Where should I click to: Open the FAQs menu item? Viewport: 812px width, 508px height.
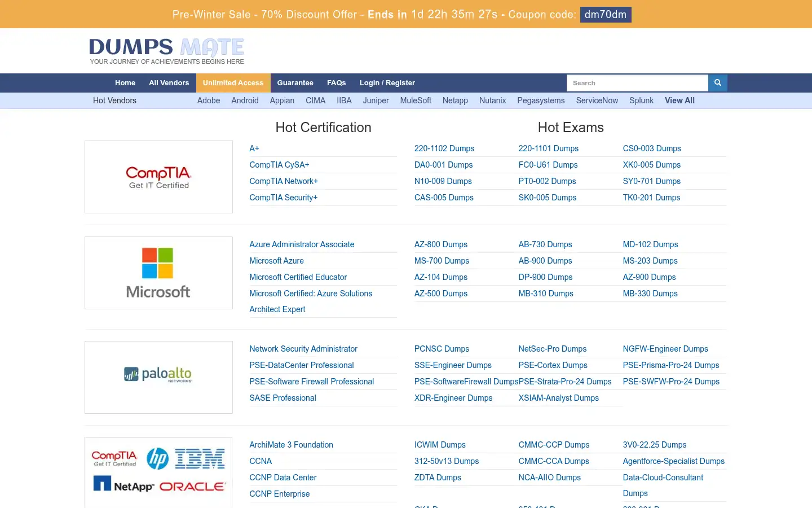(337, 83)
